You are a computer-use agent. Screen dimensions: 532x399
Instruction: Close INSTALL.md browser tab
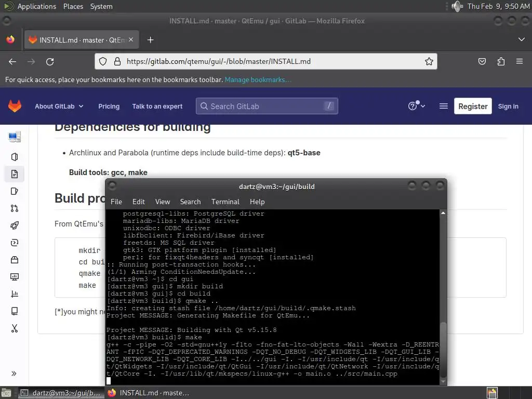pos(131,39)
